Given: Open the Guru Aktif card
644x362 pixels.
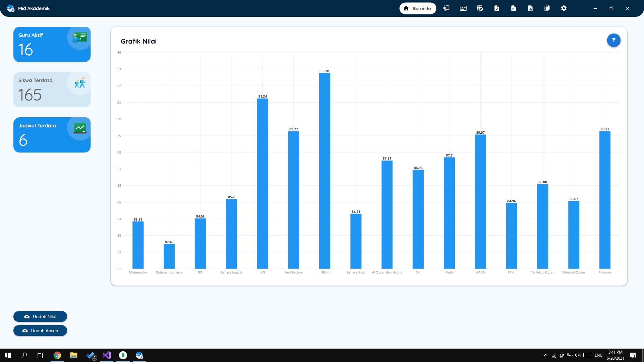Looking at the screenshot, I should (52, 44).
